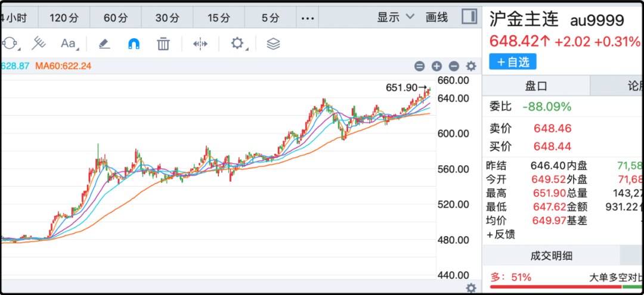Viewport: 644px width, 295px height.
Task: Select the Aa text annotation tool
Action: coord(69,44)
